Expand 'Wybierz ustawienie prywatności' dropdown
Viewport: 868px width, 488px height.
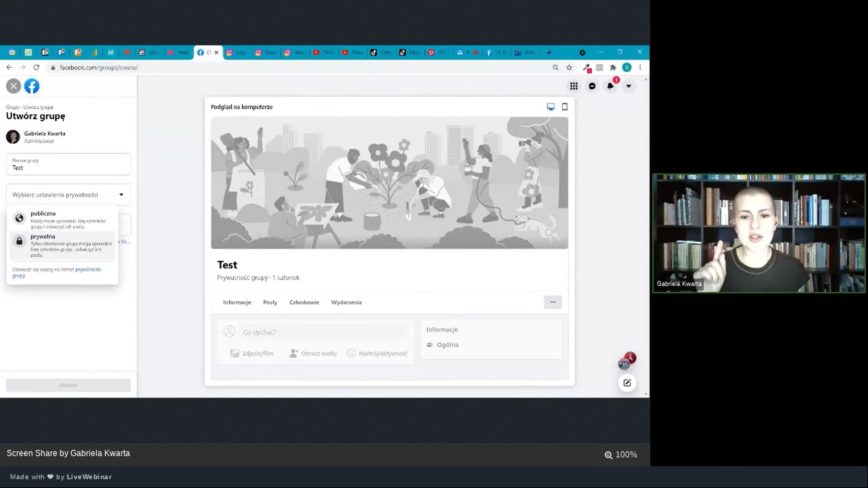point(68,195)
